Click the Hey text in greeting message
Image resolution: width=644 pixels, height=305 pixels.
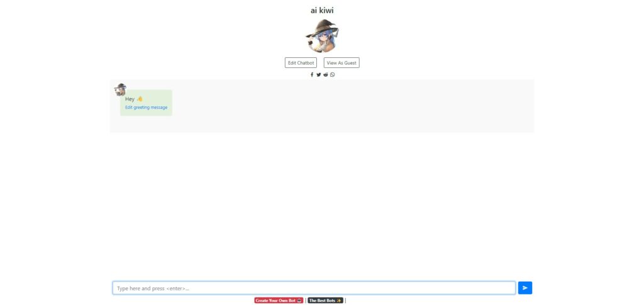[130, 99]
